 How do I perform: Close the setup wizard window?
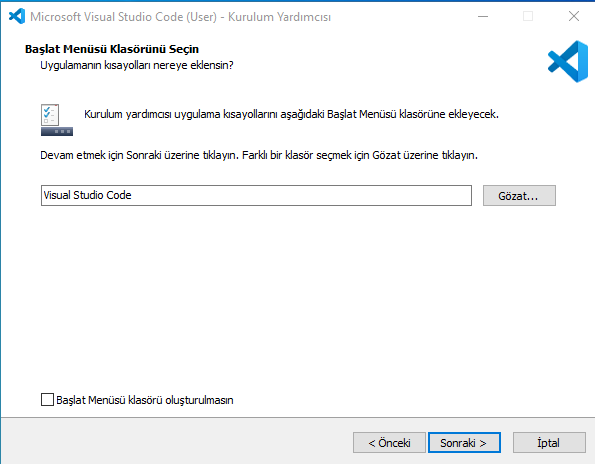[x=574, y=16]
